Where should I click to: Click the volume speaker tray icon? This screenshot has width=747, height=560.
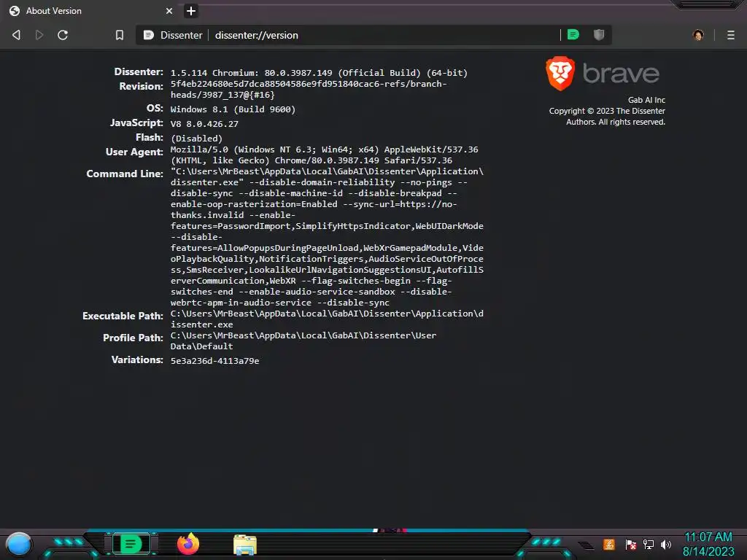pos(666,544)
